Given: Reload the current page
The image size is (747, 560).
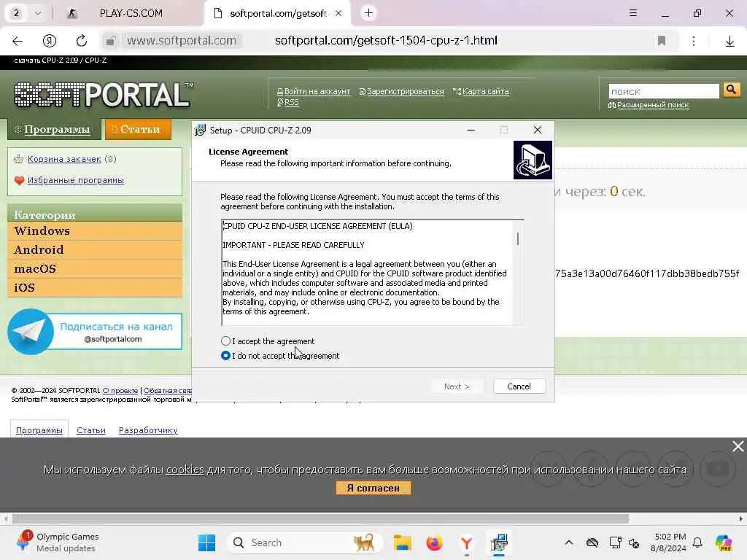Looking at the screenshot, I should pyautogui.click(x=82, y=41).
